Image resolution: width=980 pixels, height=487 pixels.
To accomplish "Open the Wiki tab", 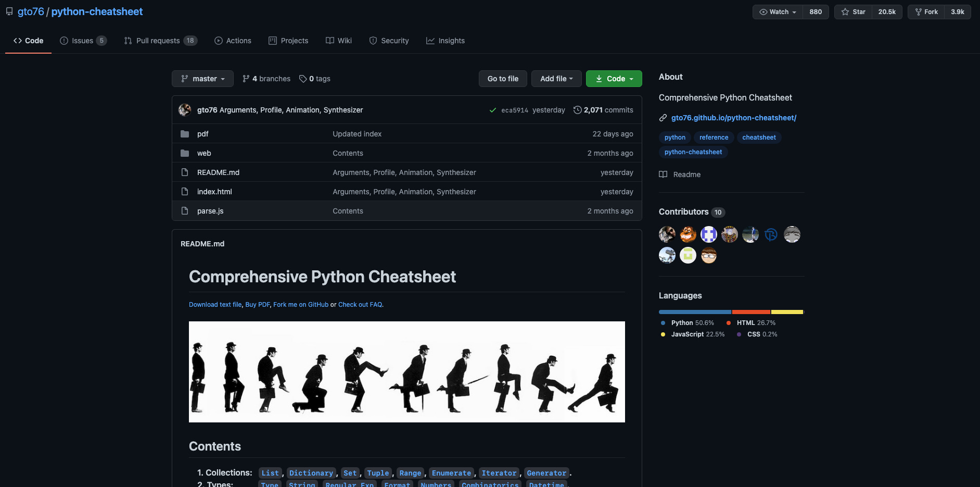I will point(339,41).
